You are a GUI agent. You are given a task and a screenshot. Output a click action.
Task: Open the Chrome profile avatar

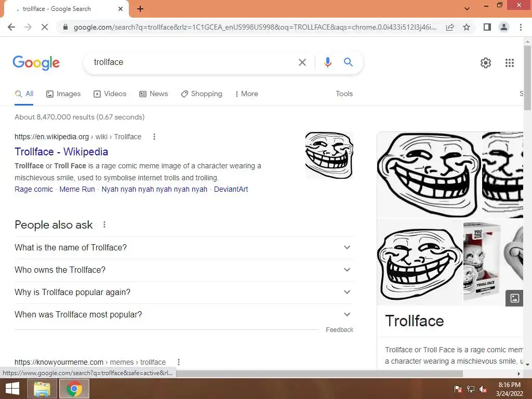tap(504, 27)
